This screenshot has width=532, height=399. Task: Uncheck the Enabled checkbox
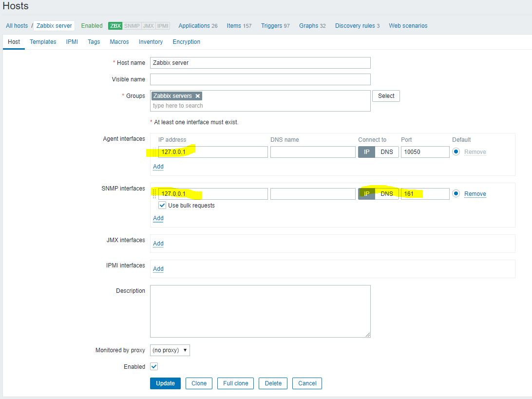153,366
